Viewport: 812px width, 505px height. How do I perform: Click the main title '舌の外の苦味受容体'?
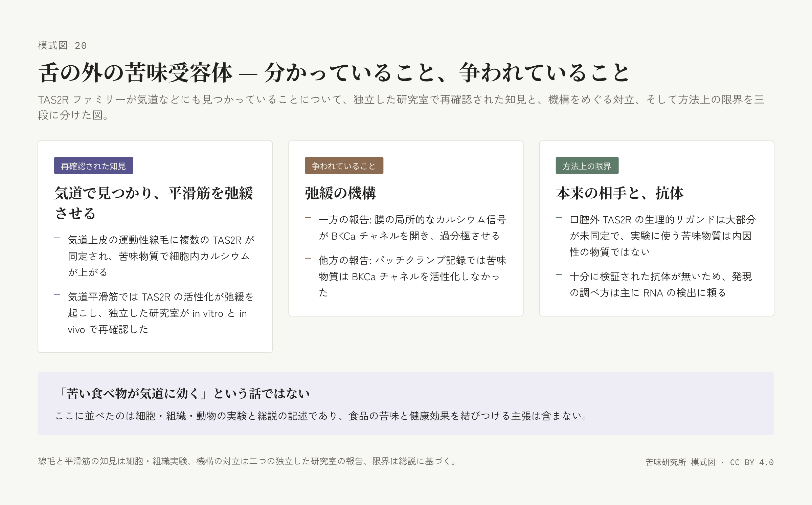334,72
